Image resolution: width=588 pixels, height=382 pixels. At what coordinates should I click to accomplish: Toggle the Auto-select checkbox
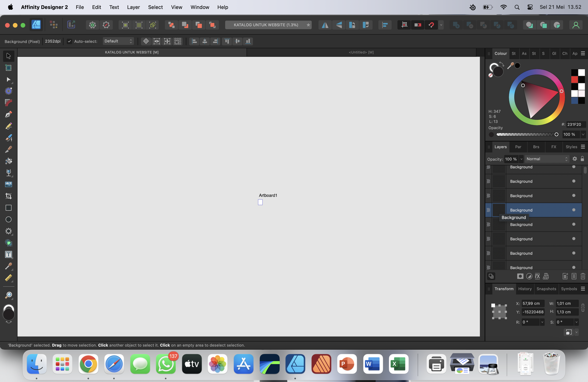(x=69, y=41)
